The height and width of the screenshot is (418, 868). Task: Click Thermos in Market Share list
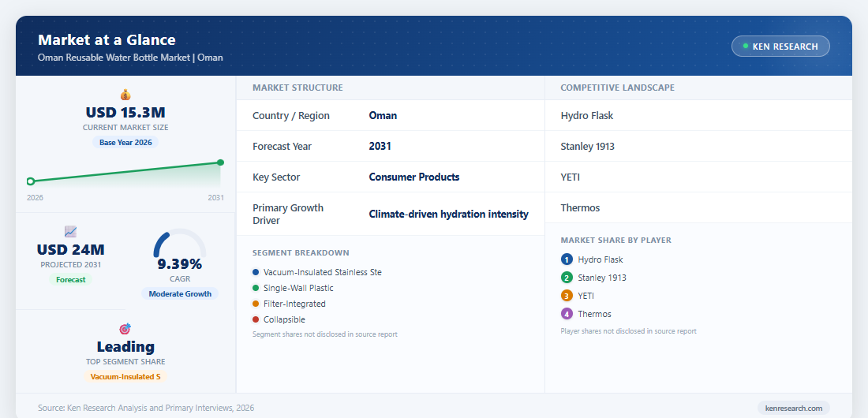click(x=594, y=314)
